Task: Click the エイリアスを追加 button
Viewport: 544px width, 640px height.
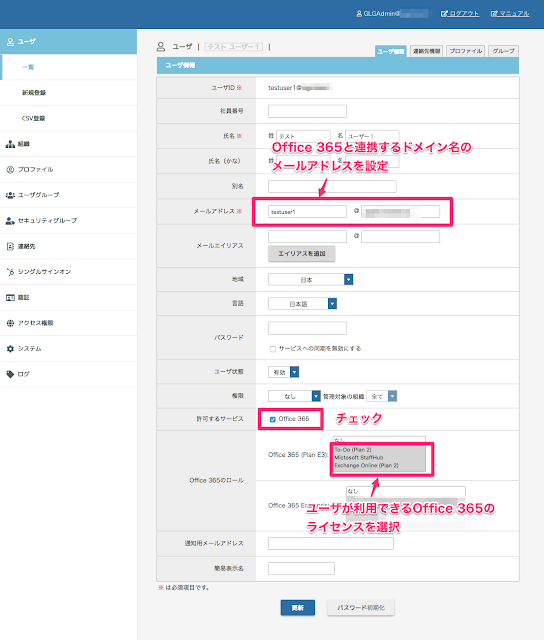Action: pos(302,253)
